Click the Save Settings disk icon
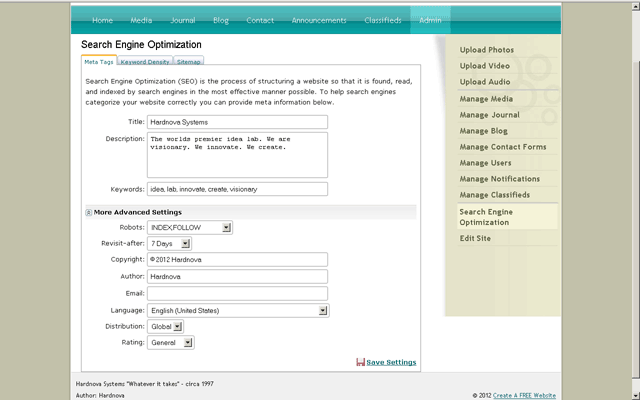640x400 pixels. pyautogui.click(x=360, y=362)
